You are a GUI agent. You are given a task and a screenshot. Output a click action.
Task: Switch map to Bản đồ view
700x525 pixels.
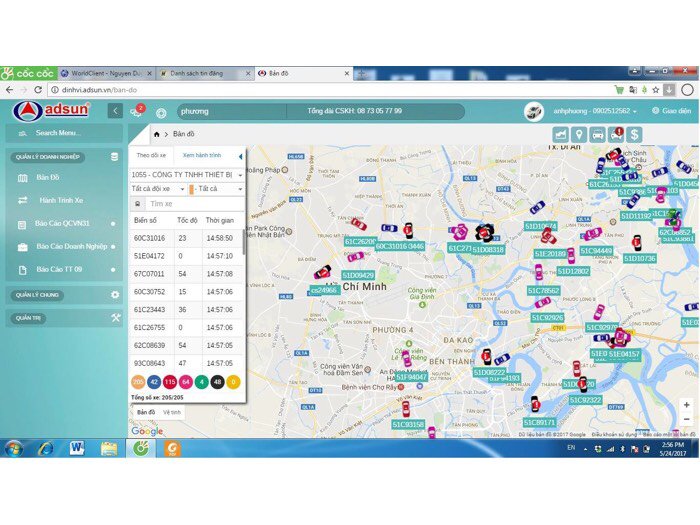146,412
